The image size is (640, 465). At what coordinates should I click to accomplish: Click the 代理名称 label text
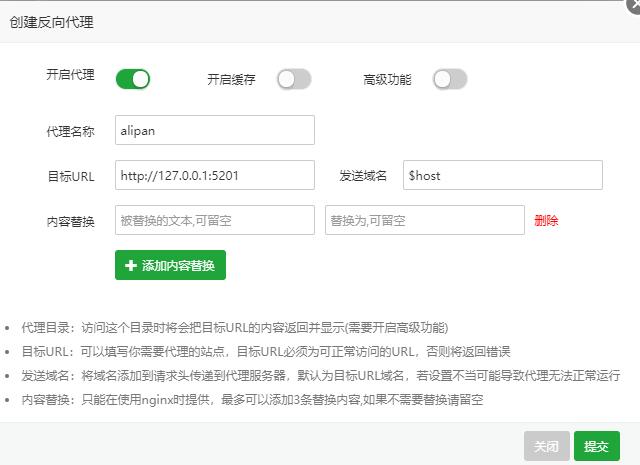tap(70, 131)
